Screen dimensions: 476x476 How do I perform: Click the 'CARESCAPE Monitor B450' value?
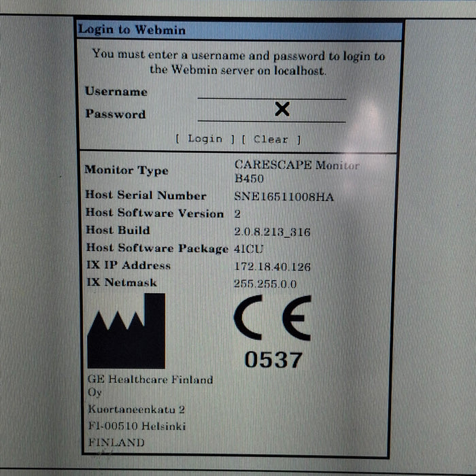pyautogui.click(x=297, y=172)
